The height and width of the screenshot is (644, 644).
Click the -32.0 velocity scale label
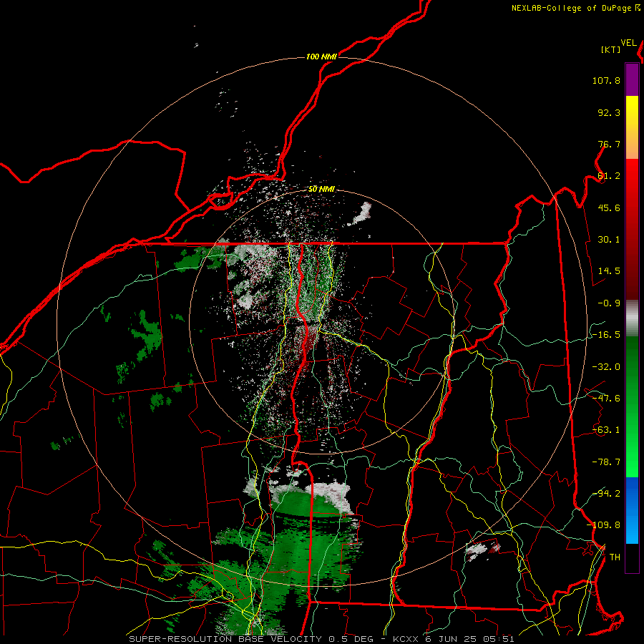point(606,367)
